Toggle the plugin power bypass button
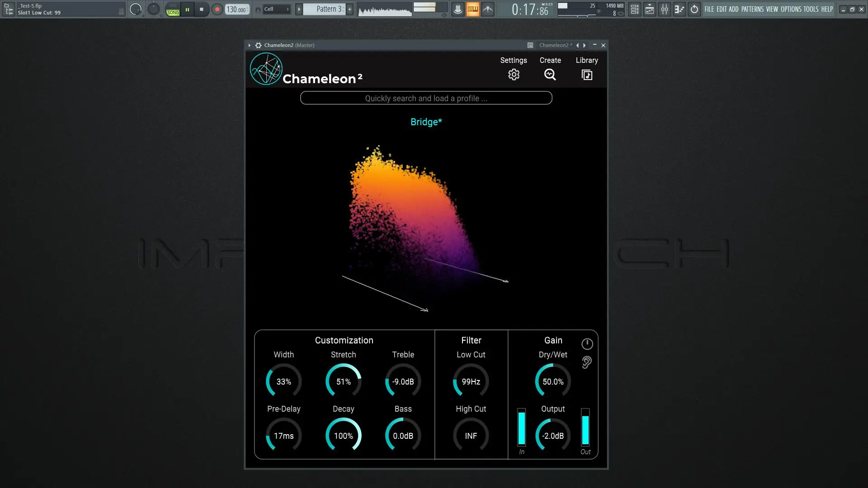 point(587,344)
